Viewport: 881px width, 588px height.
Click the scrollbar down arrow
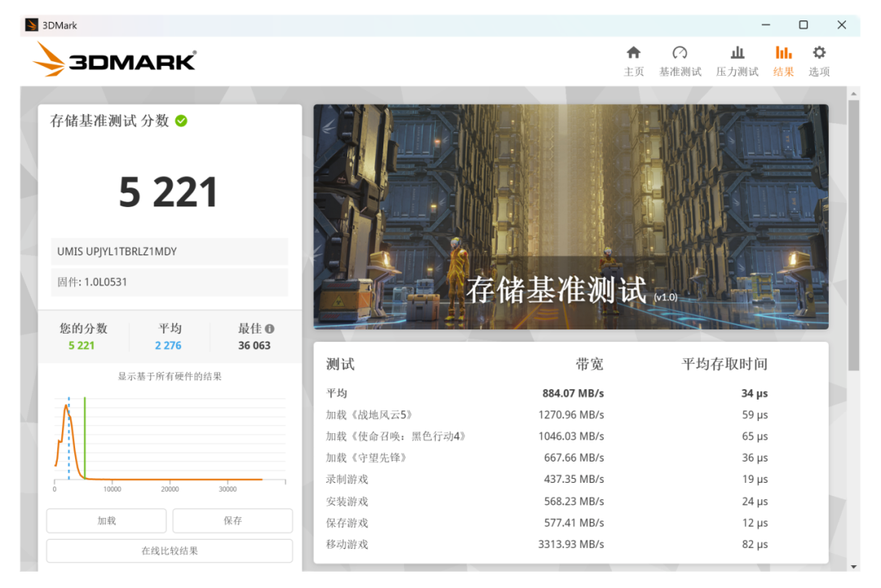854,567
